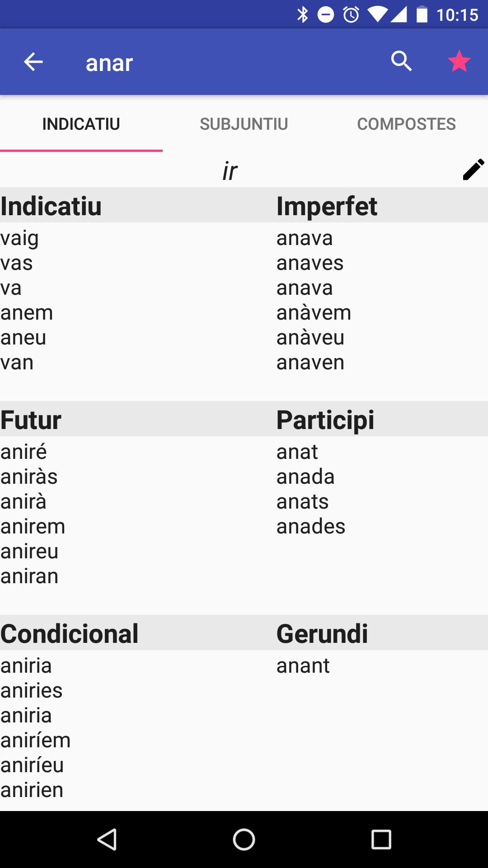Toggle the pink favorite star
This screenshot has width=488, height=868.
(459, 61)
